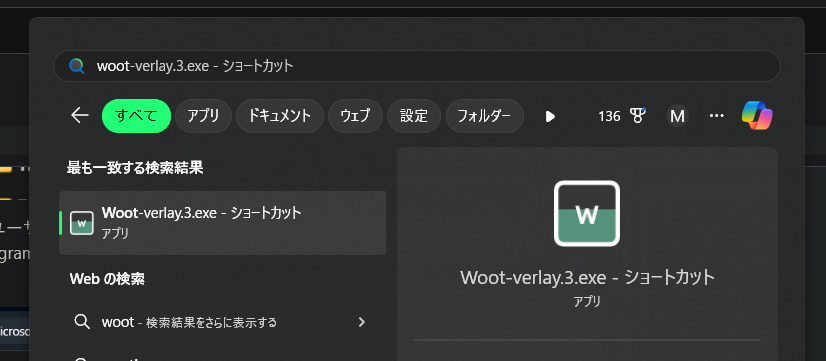Click the search magnifier icon in search box

click(77, 66)
